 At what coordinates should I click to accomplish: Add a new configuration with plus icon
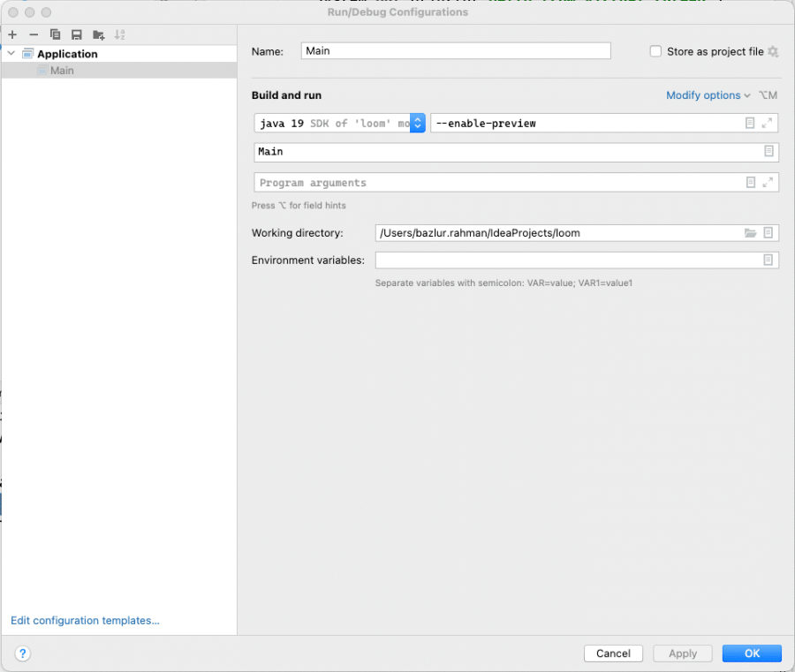(12, 34)
